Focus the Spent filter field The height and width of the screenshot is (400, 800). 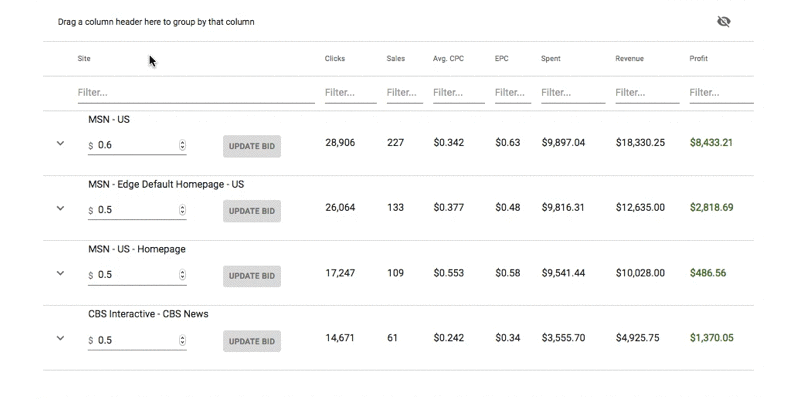[573, 93]
